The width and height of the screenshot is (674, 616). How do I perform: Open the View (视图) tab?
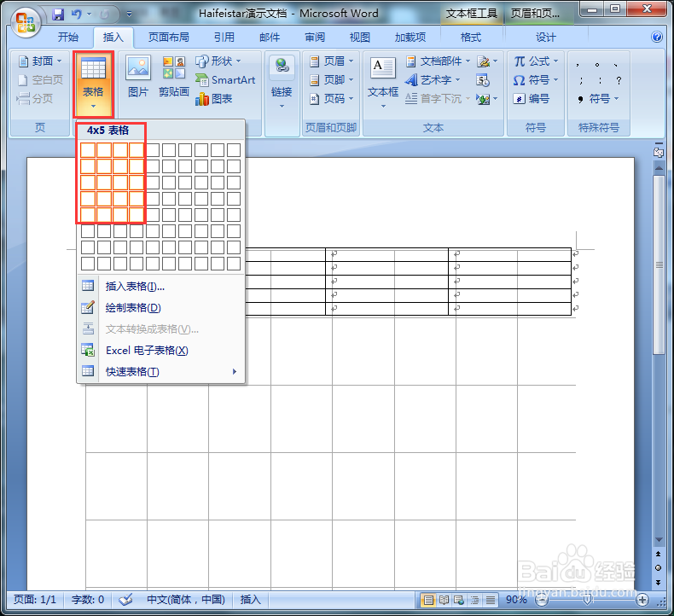pos(360,38)
